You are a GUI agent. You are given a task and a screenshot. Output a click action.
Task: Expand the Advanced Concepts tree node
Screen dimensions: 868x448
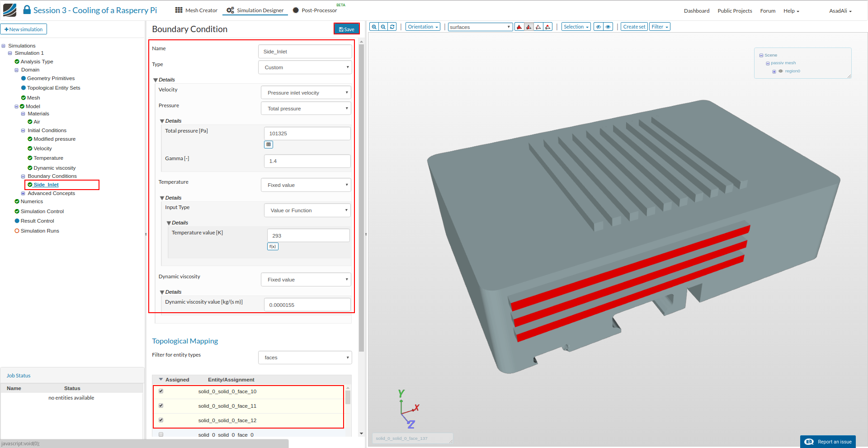(x=23, y=193)
